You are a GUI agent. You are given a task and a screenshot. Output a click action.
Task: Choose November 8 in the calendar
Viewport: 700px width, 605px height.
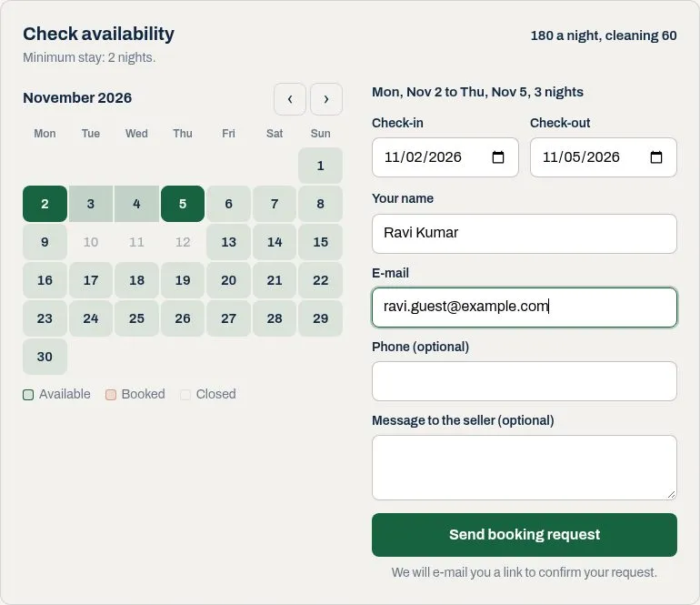pyautogui.click(x=321, y=204)
